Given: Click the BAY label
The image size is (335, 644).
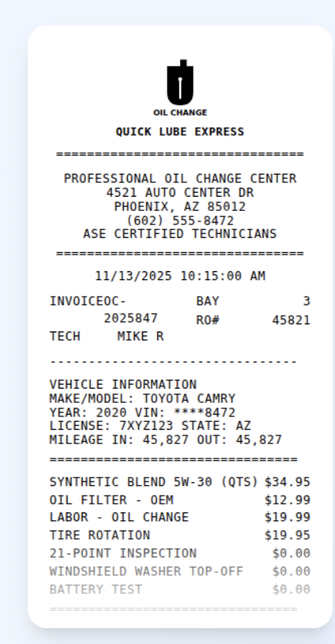Looking at the screenshot, I should tap(207, 301).
